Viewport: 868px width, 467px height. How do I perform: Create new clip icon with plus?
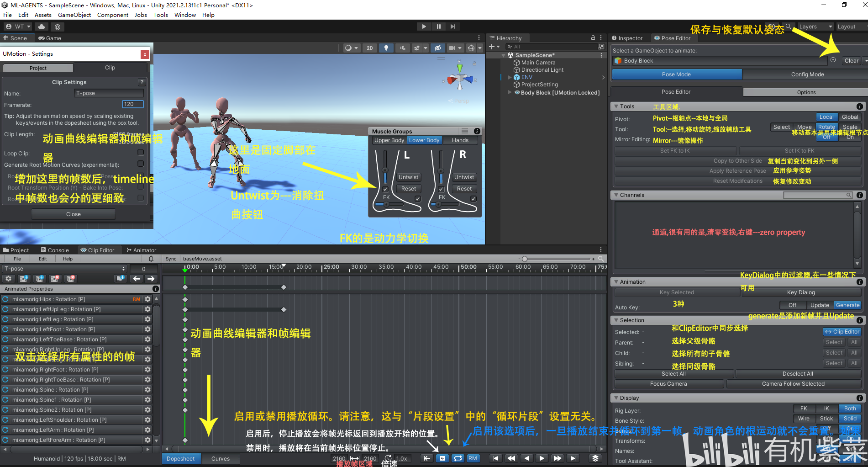[24, 278]
